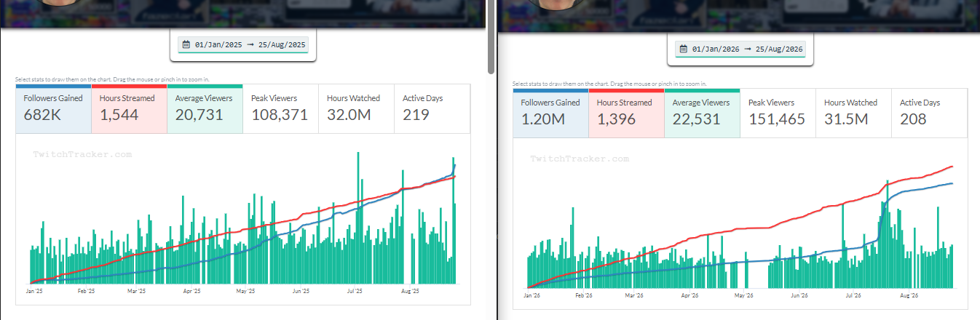Click the Mar '26 axis label

pyautogui.click(x=635, y=296)
